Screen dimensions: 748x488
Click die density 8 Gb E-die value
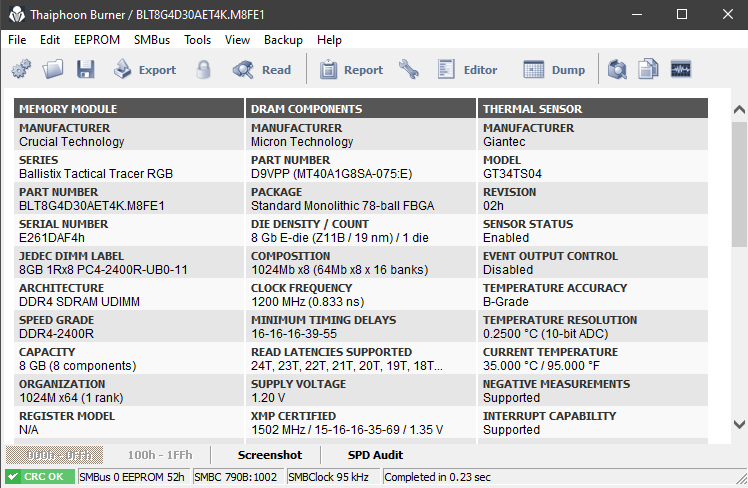tap(340, 238)
